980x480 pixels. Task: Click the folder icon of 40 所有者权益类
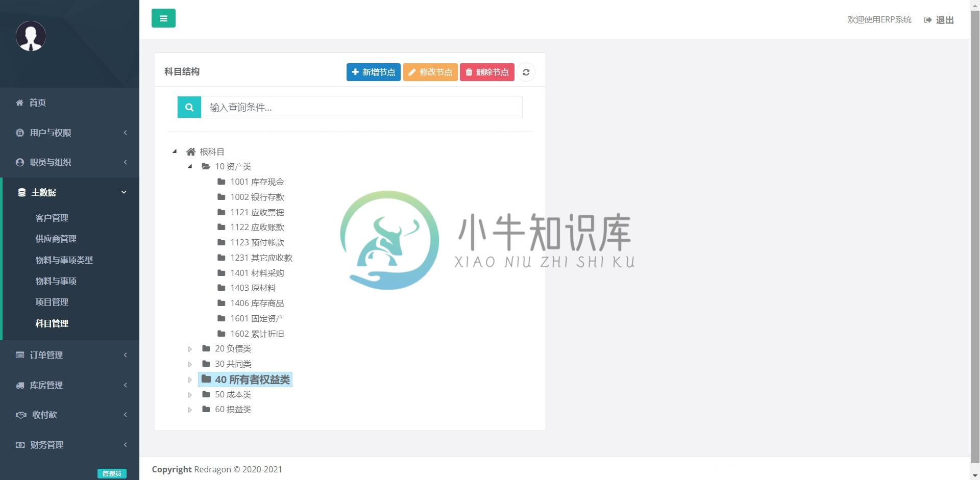tap(206, 379)
